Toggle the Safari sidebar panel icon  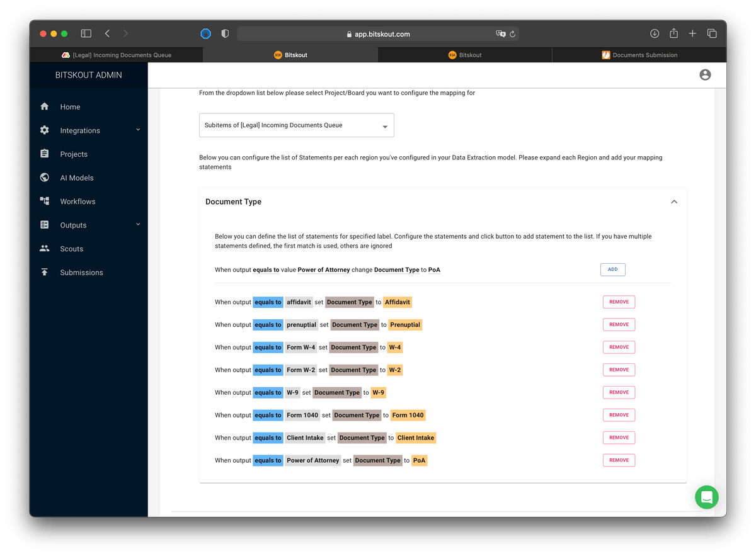[86, 33]
